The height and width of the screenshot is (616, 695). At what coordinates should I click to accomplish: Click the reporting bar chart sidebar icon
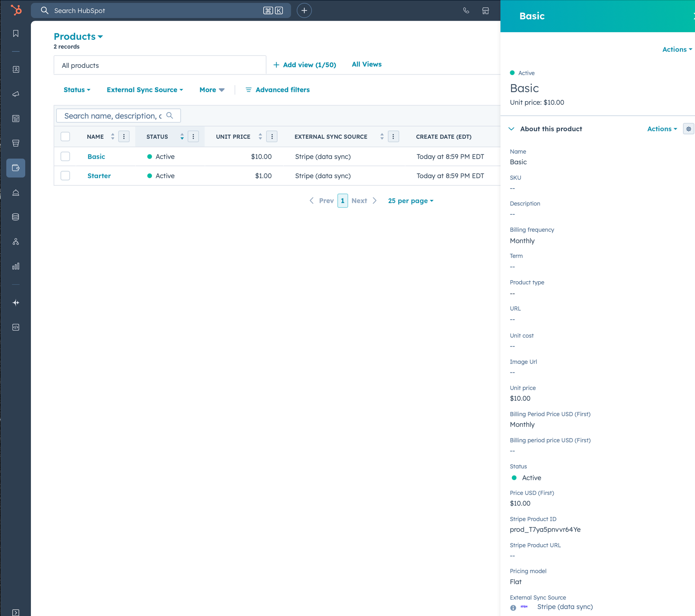click(x=16, y=266)
